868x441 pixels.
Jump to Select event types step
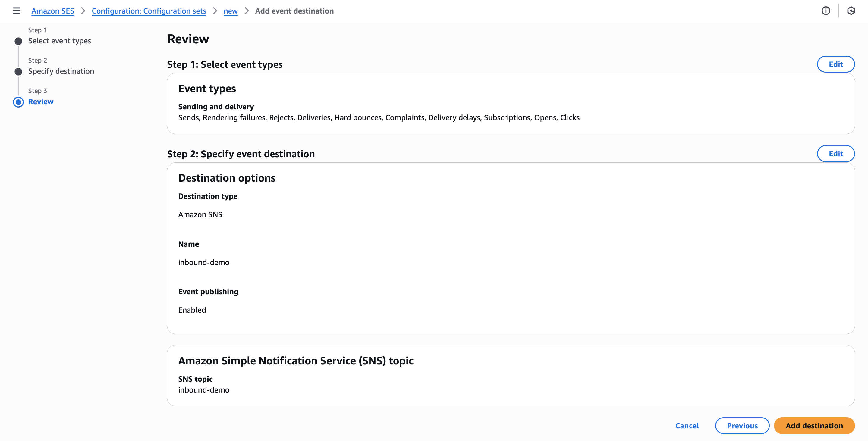coord(59,41)
